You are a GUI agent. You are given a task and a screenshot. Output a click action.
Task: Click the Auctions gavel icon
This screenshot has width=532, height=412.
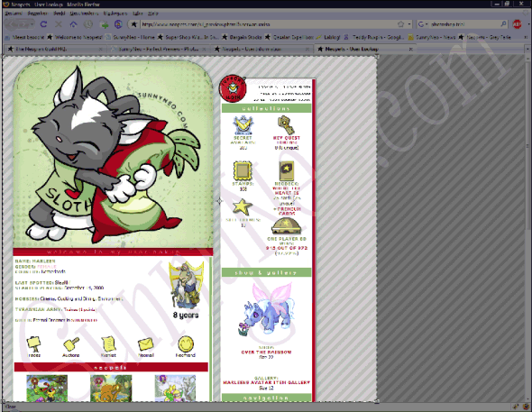[x=71, y=344]
